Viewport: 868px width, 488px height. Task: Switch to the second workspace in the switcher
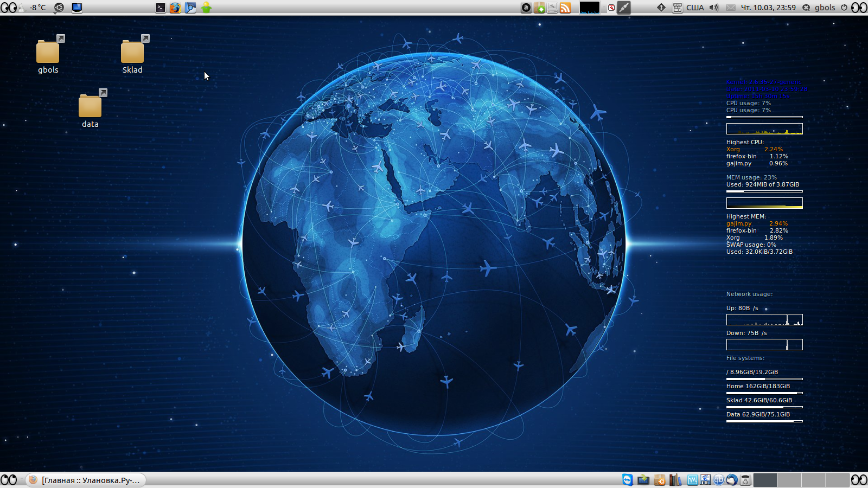(789, 480)
